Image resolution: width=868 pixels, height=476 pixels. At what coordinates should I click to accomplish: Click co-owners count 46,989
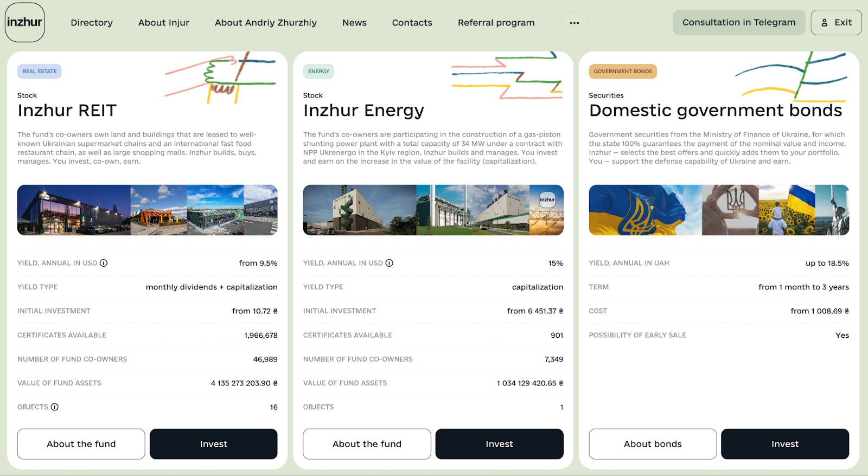pos(265,359)
